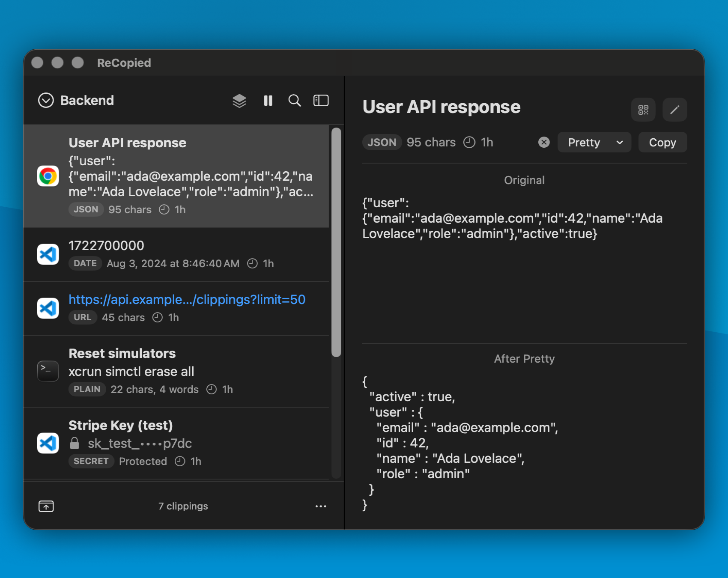This screenshot has height=578, width=728.
Task: Click the PLAIN badge
Action: click(x=87, y=389)
